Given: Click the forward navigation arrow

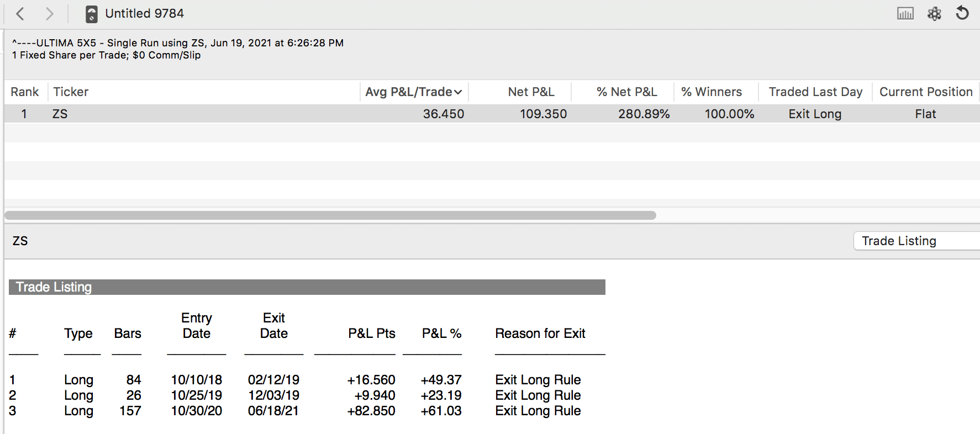Looking at the screenshot, I should coord(49,14).
